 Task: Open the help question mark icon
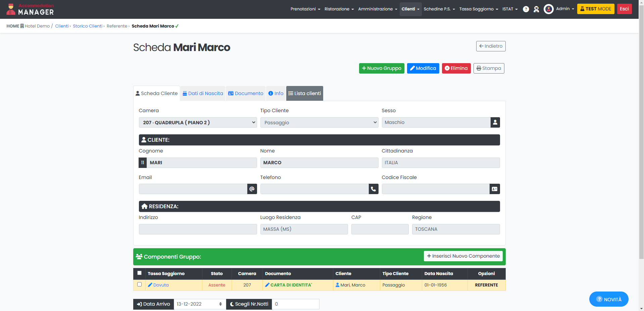526,9
